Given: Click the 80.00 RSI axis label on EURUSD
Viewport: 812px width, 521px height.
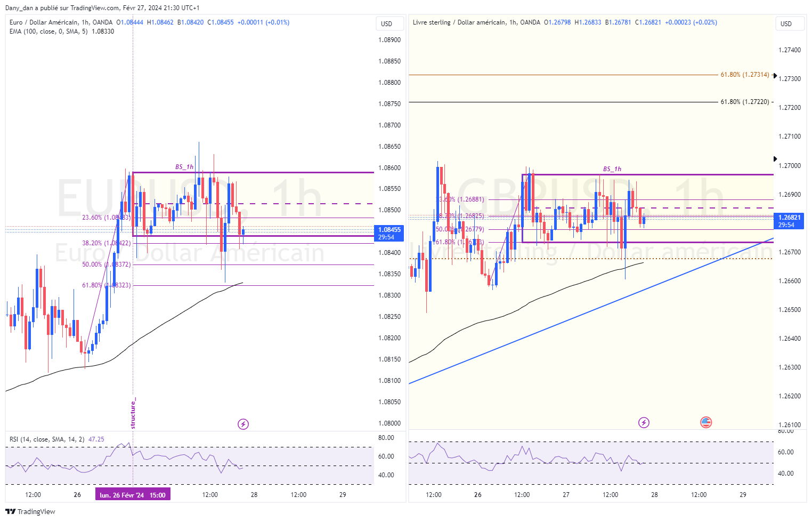Looking at the screenshot, I should coord(386,438).
